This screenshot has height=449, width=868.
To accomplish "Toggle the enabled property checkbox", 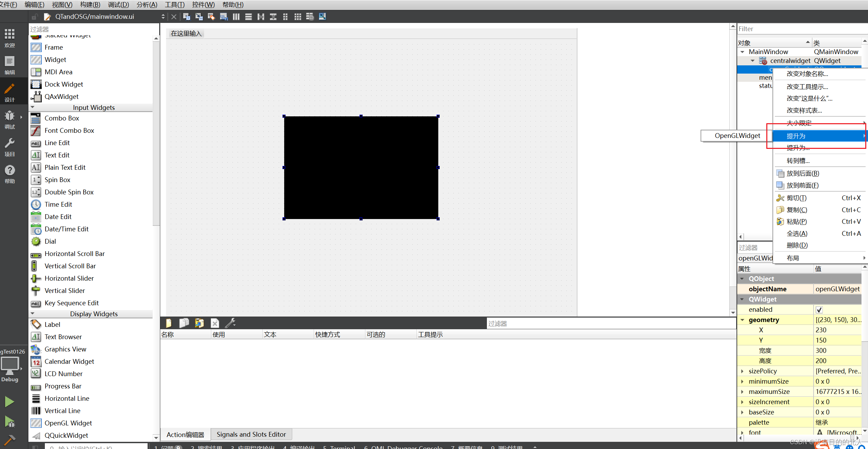I will (819, 310).
